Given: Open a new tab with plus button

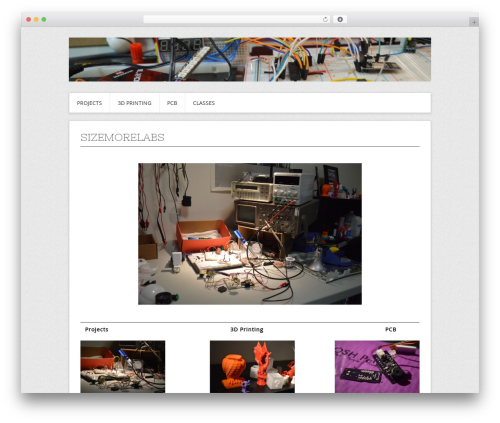Looking at the screenshot, I should (474, 22).
